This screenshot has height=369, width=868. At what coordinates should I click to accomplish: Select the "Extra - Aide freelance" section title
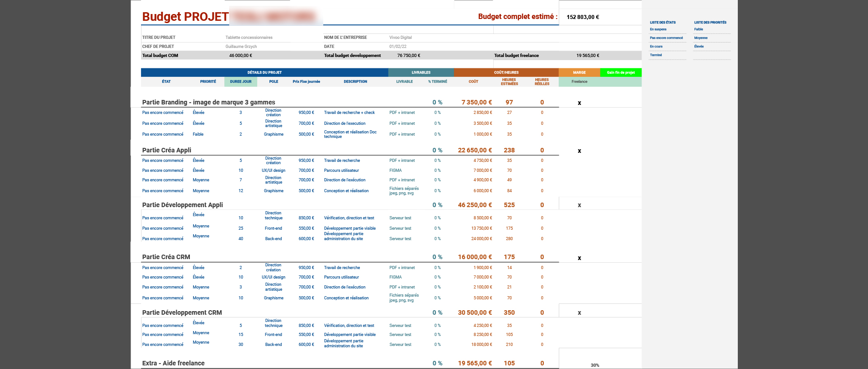(173, 363)
